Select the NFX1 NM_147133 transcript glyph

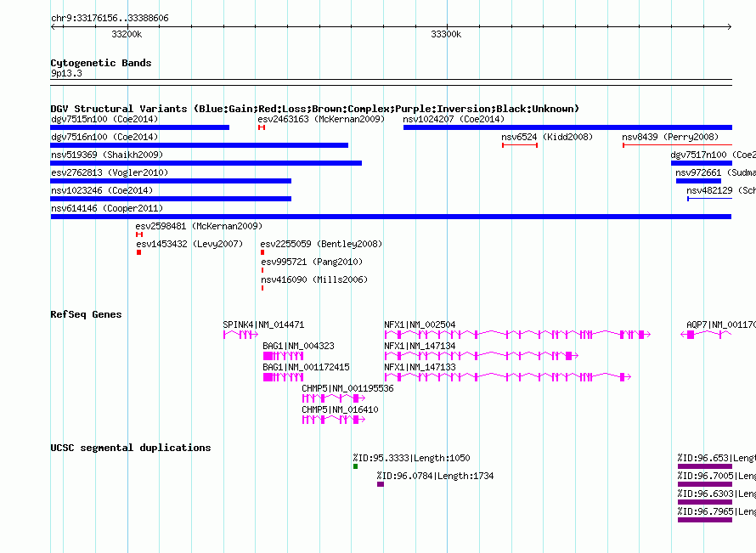pyautogui.click(x=508, y=377)
